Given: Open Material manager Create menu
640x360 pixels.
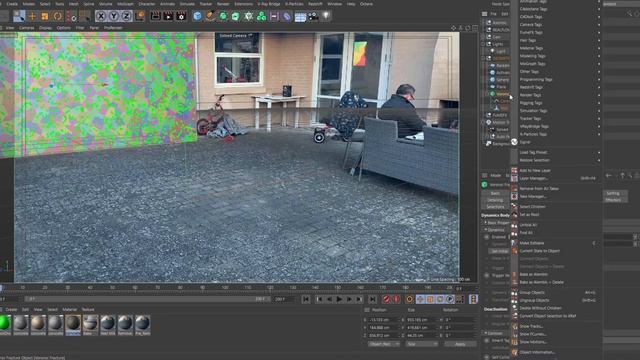Looking at the screenshot, I should 11,309.
